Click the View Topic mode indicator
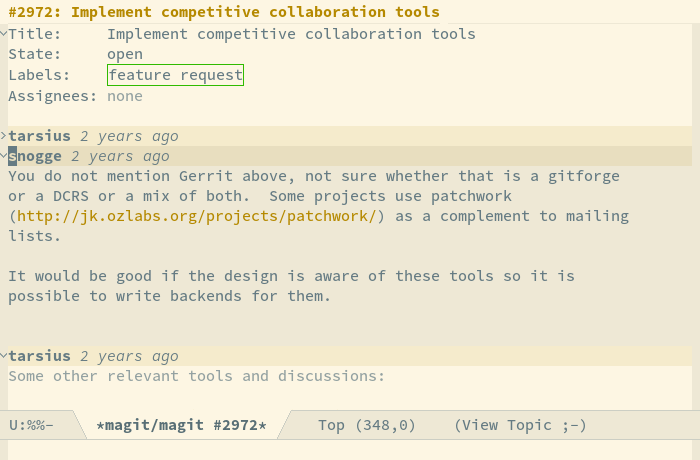The width and height of the screenshot is (700, 460). [x=520, y=425]
